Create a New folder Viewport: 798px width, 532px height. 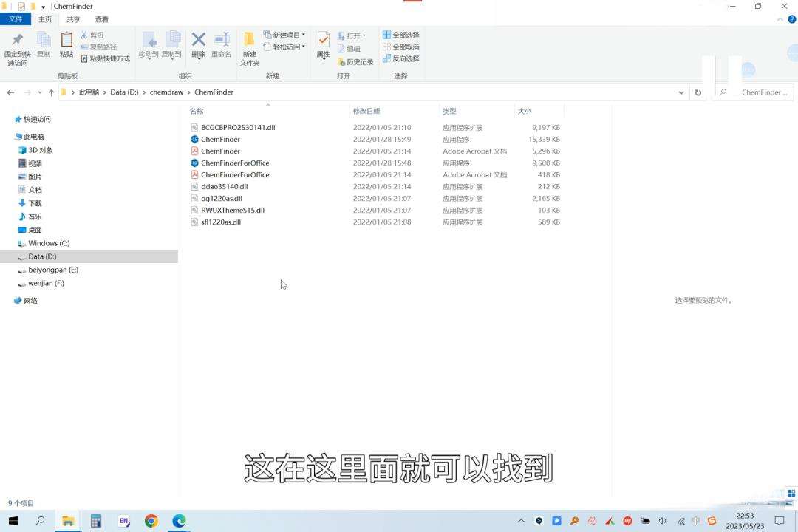pyautogui.click(x=250, y=49)
